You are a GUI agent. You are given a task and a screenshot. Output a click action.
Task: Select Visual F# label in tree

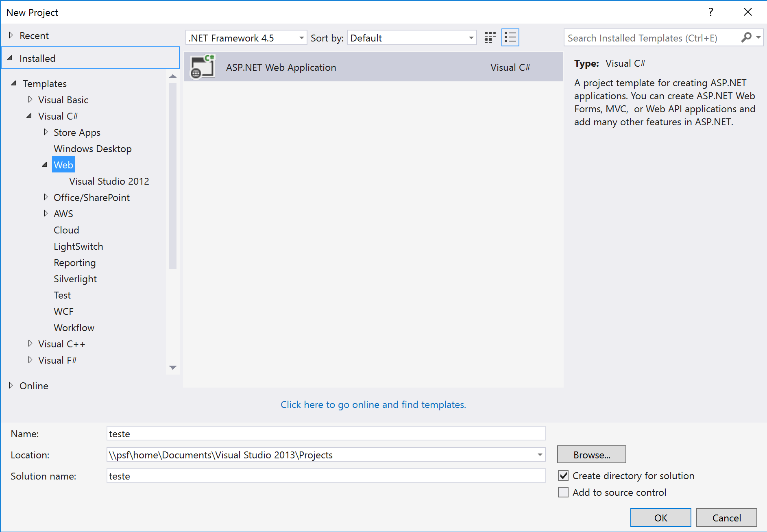point(57,360)
